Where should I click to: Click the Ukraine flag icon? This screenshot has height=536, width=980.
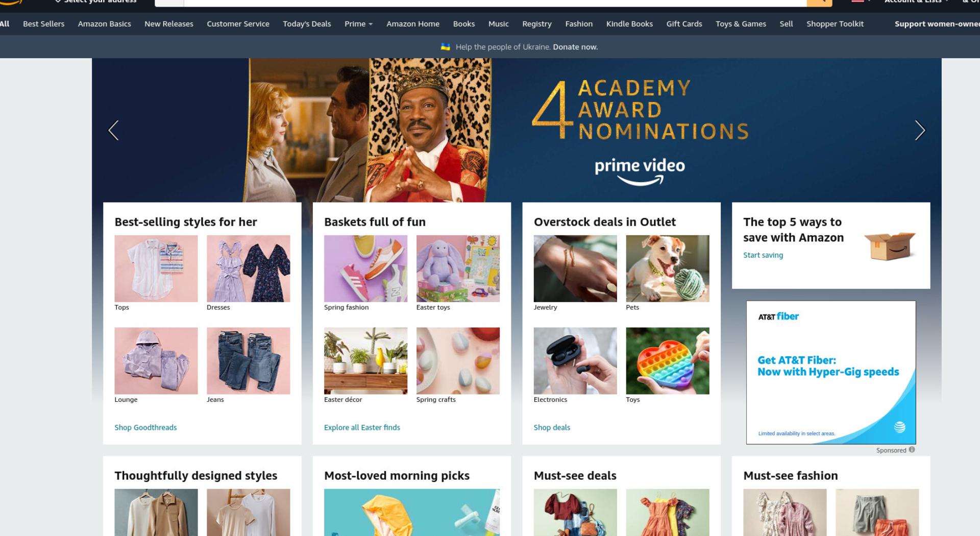[445, 46]
